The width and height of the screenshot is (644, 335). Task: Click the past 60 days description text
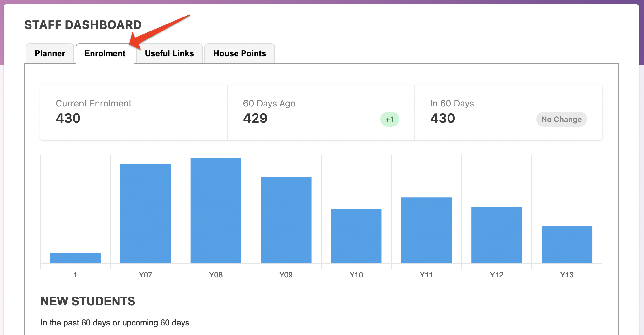coord(115,323)
